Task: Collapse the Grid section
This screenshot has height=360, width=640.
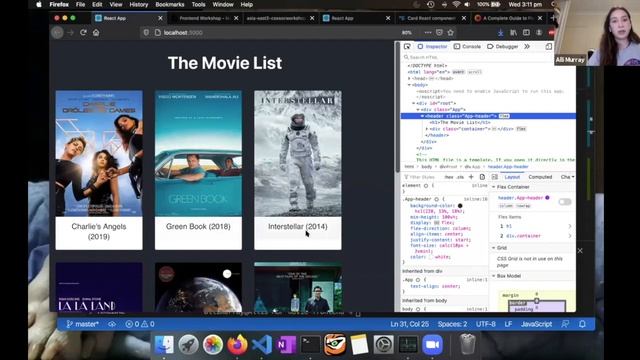Action: [493, 248]
